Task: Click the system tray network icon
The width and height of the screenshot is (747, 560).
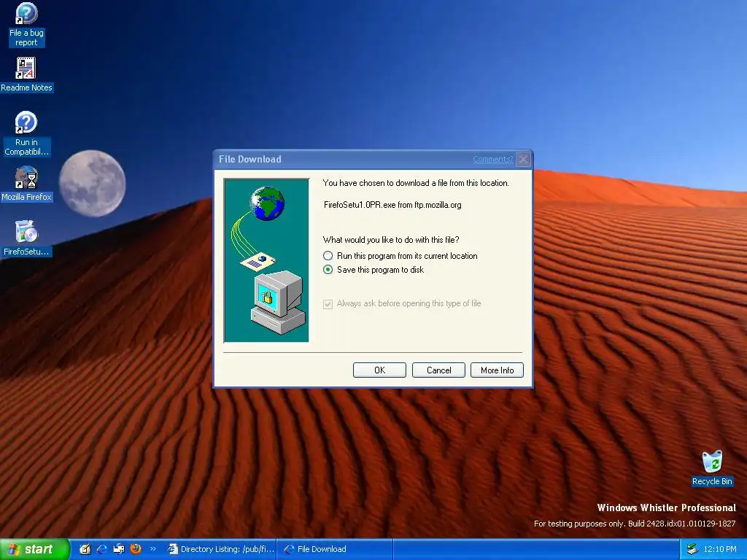Action: [x=692, y=549]
